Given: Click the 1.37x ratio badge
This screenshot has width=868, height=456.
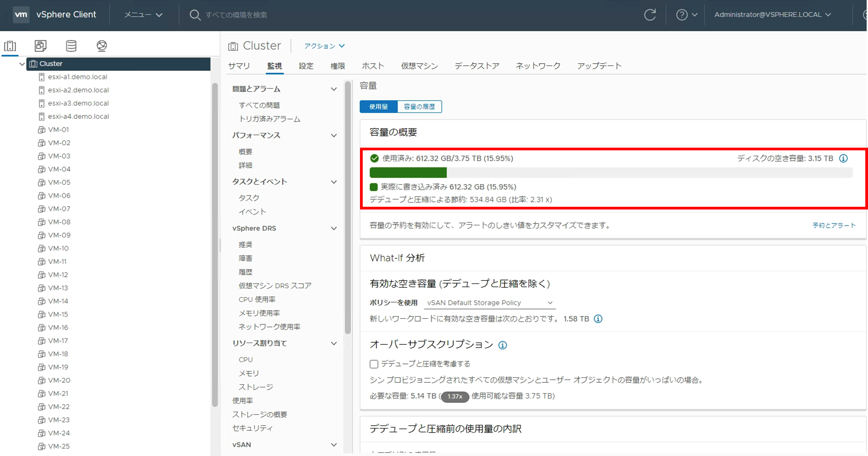Looking at the screenshot, I should click(455, 396).
